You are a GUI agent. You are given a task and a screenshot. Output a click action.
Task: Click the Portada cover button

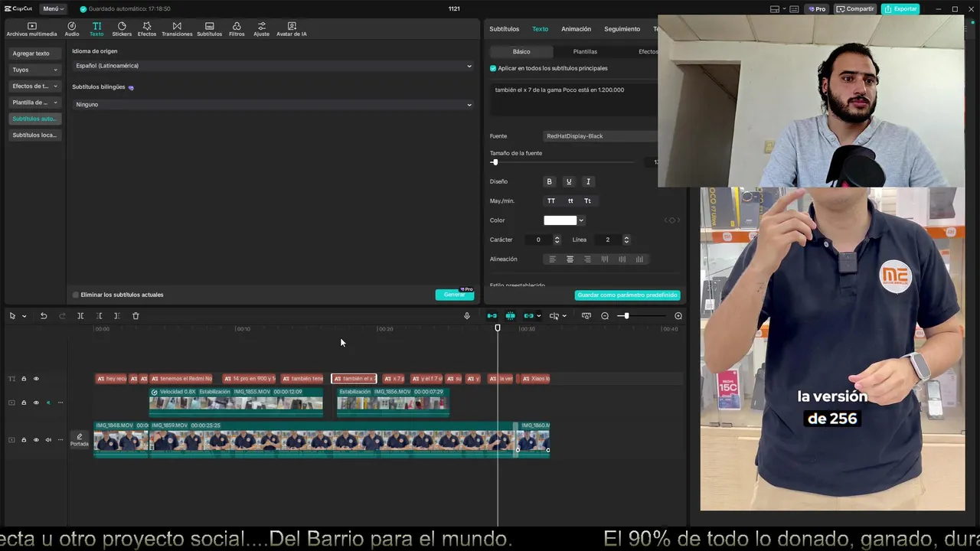[x=80, y=440]
